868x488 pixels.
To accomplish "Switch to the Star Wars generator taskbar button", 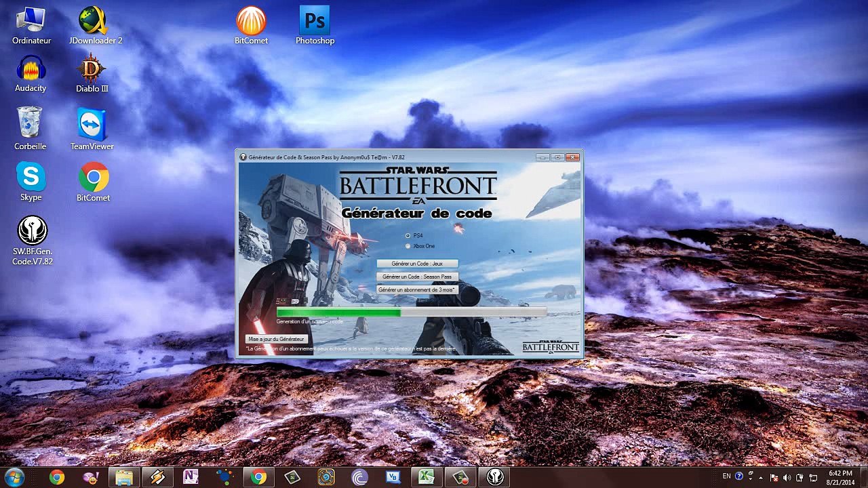I will pyautogui.click(x=494, y=477).
